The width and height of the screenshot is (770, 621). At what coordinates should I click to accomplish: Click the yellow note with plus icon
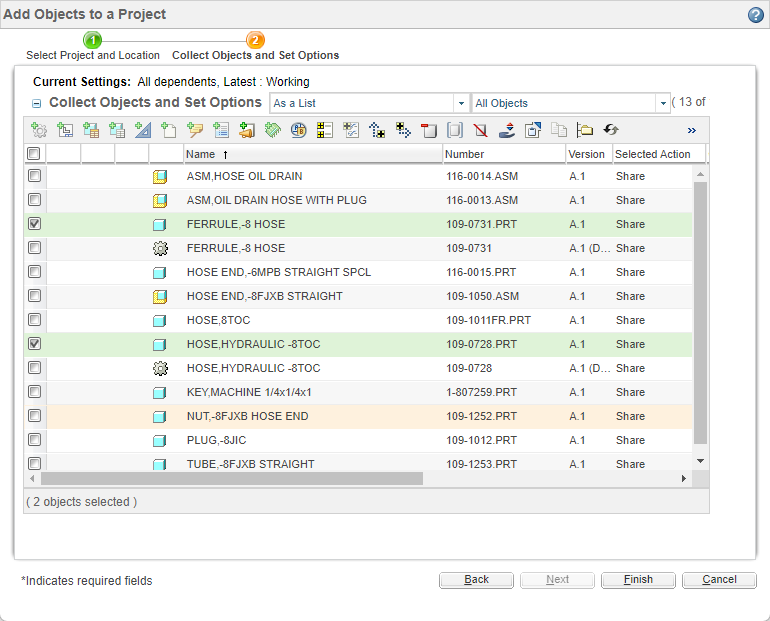tap(195, 130)
